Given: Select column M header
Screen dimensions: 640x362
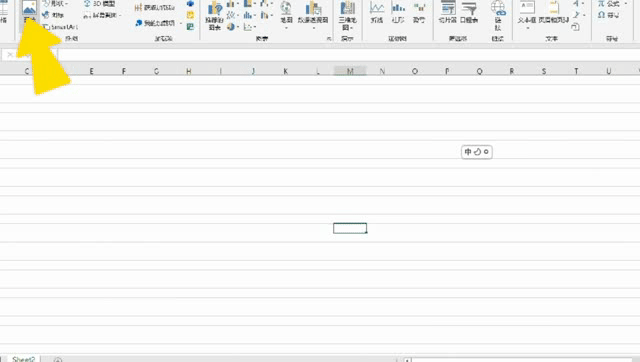Looking at the screenshot, I should 350,71.
